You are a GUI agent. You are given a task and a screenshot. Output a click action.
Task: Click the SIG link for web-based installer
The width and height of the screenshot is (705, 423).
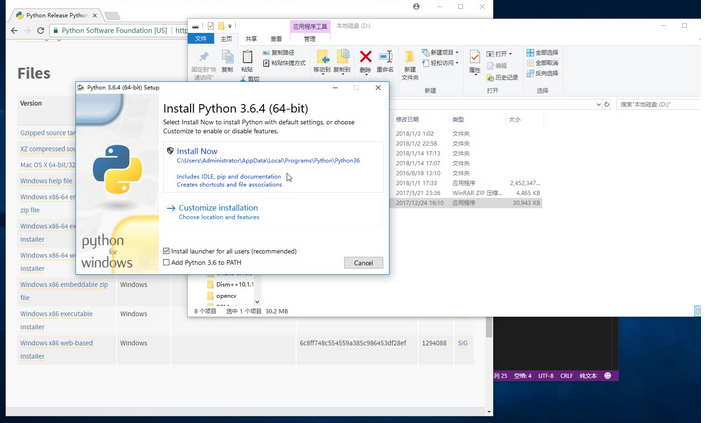[463, 343]
